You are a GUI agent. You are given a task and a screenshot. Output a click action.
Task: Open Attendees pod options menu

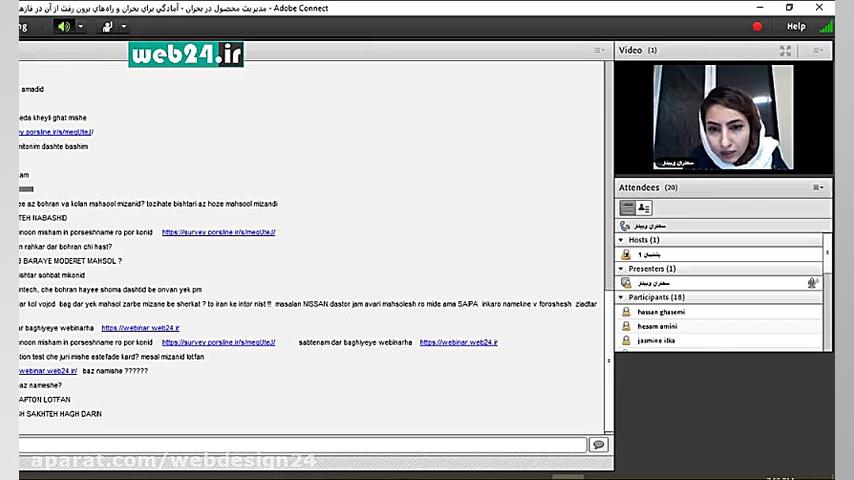tap(818, 187)
